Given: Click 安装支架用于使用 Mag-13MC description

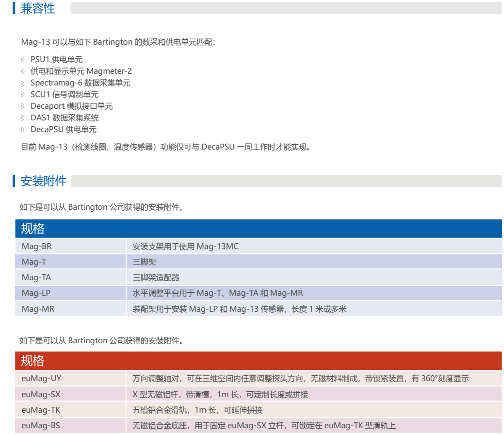Looking at the screenshot, I should [x=314, y=247].
